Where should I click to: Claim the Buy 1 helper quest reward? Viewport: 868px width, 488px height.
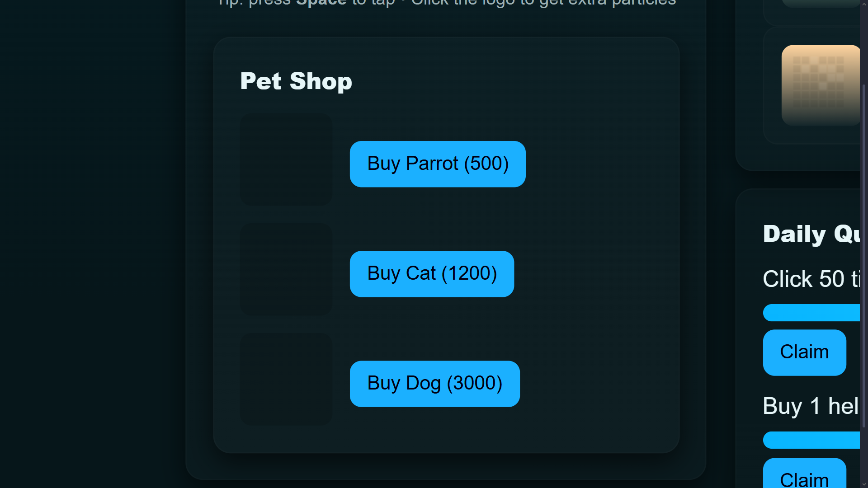pos(805,473)
